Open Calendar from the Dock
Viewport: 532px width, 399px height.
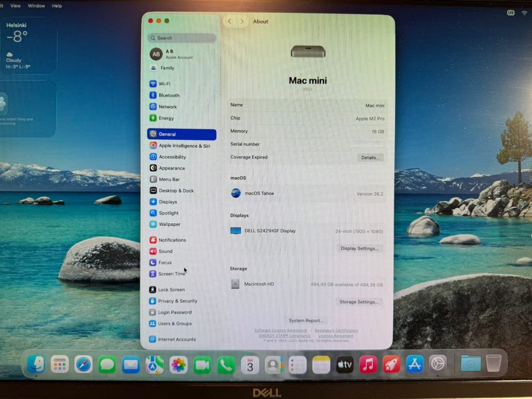pos(250,365)
